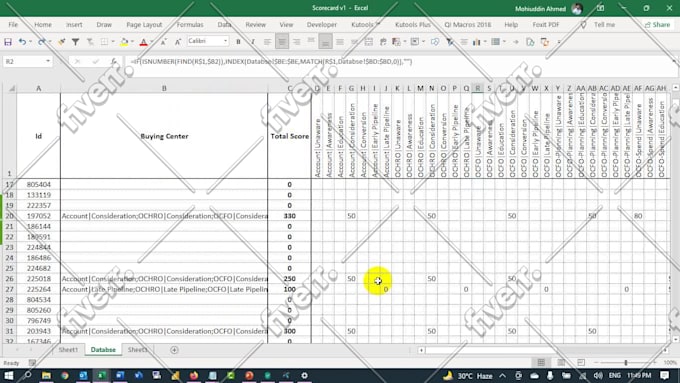Open the borders dropdown arrow

pyautogui.click(x=113, y=42)
